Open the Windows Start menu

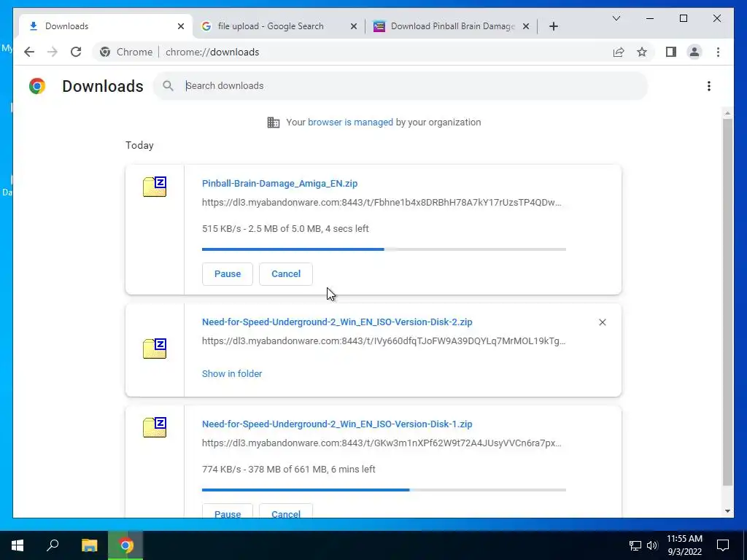18,545
